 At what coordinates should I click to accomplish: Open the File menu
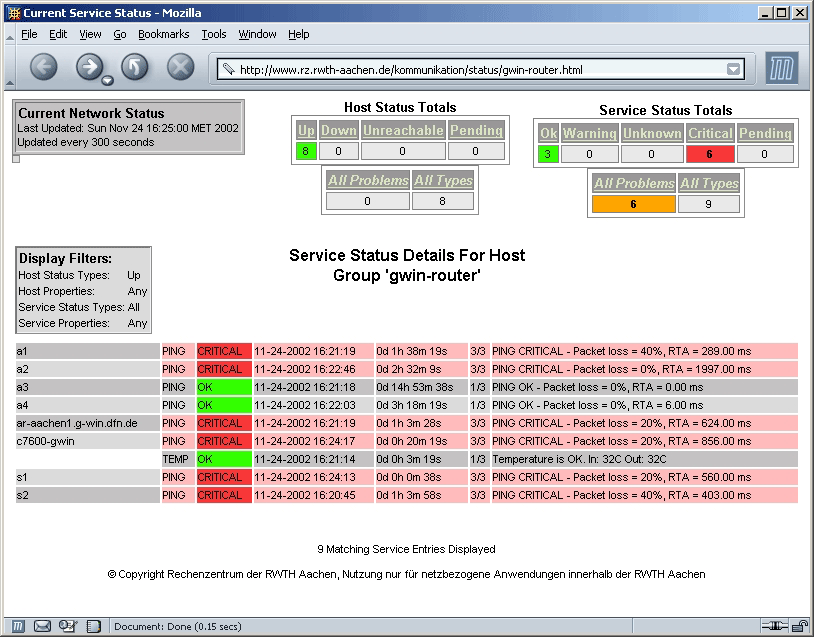point(29,34)
